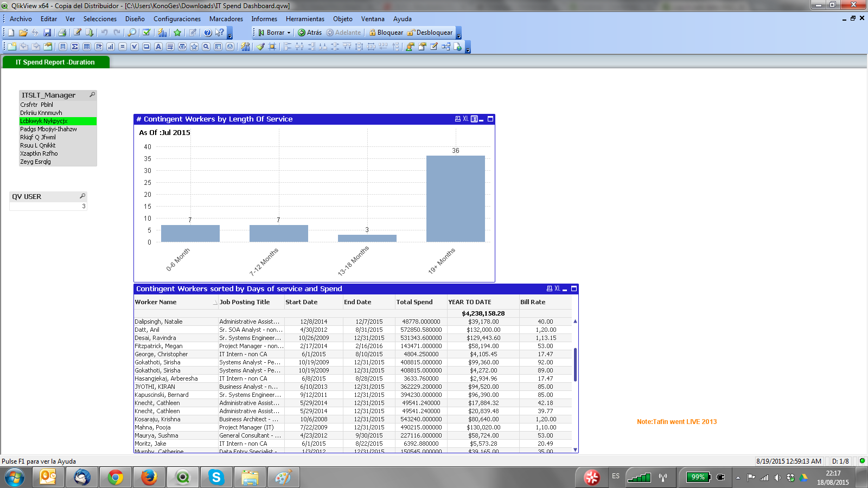Click the table scroll-up arrow
The height and width of the screenshot is (488, 868).
575,322
